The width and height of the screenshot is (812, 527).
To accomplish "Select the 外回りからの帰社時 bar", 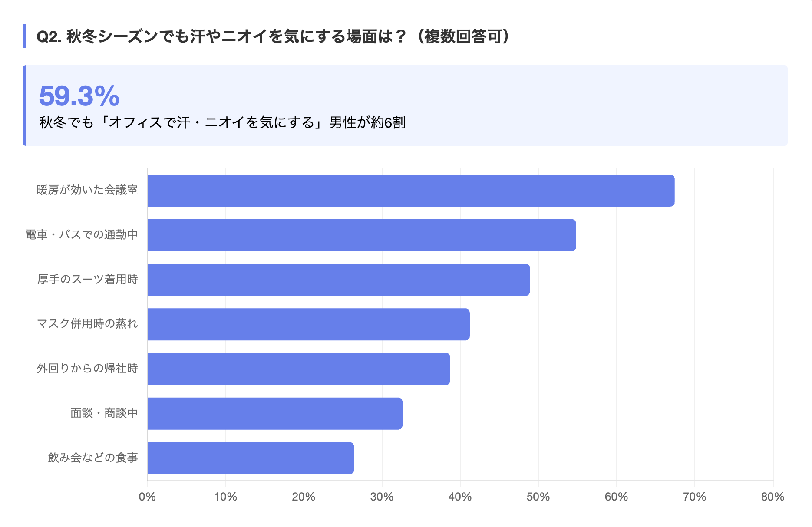I will pyautogui.click(x=299, y=369).
